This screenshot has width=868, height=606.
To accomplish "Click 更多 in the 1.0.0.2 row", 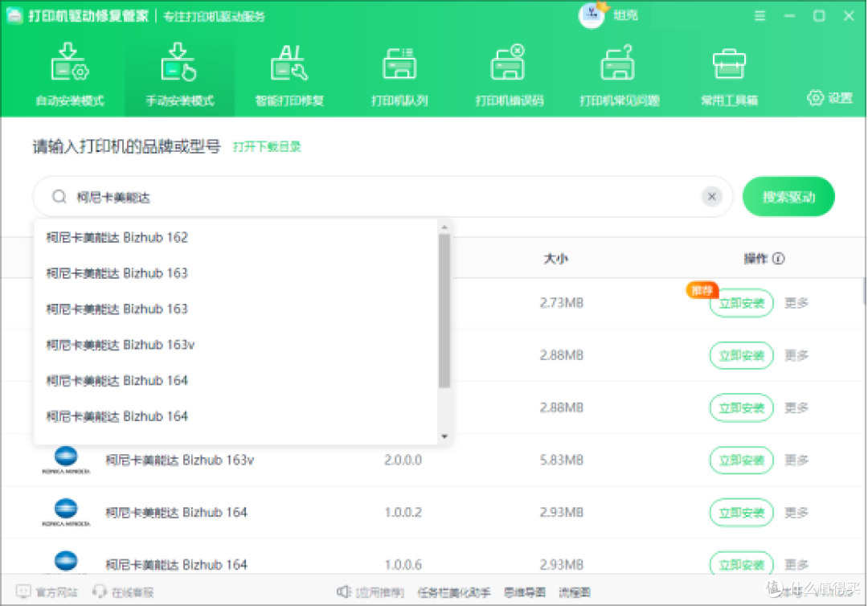I will (x=796, y=513).
